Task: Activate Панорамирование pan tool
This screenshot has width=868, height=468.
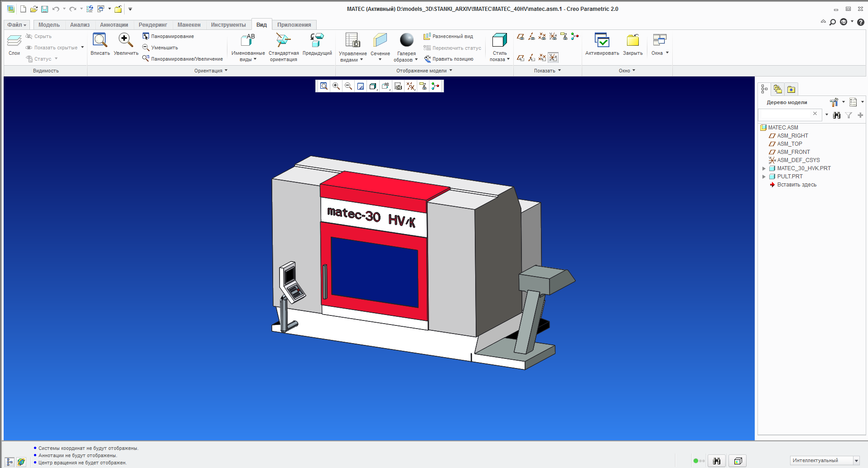Action: (x=168, y=36)
